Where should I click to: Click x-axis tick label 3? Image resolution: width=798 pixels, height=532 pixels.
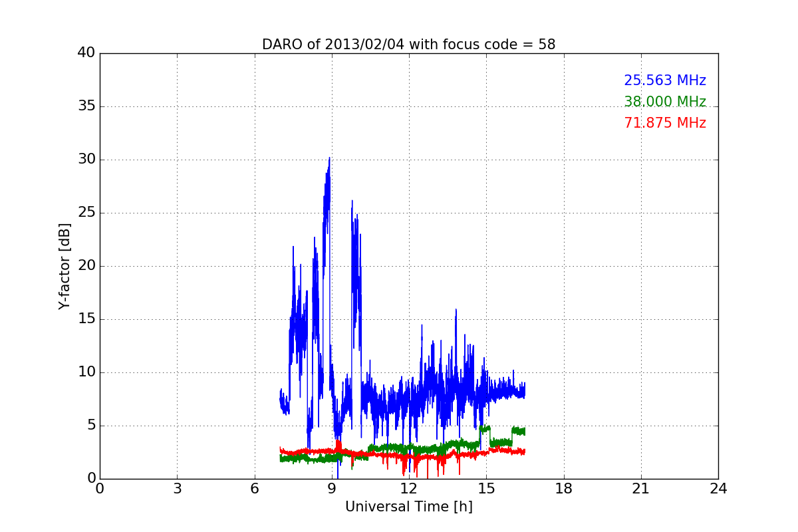click(177, 489)
